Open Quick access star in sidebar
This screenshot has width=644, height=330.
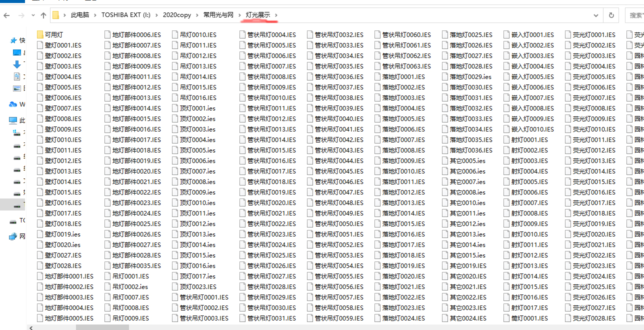[x=14, y=40]
